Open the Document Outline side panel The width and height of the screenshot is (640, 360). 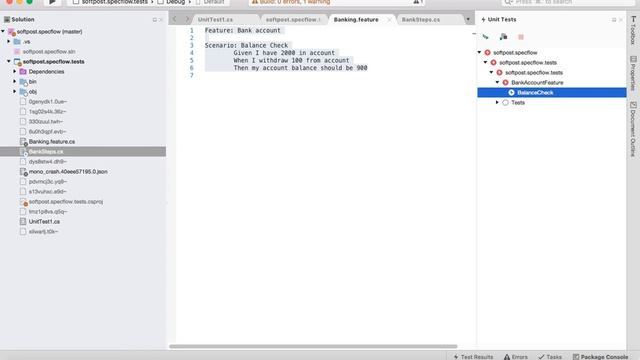coord(633,129)
